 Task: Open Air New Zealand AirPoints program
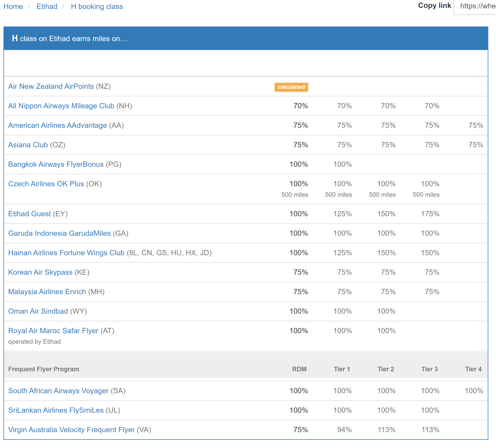tap(51, 86)
